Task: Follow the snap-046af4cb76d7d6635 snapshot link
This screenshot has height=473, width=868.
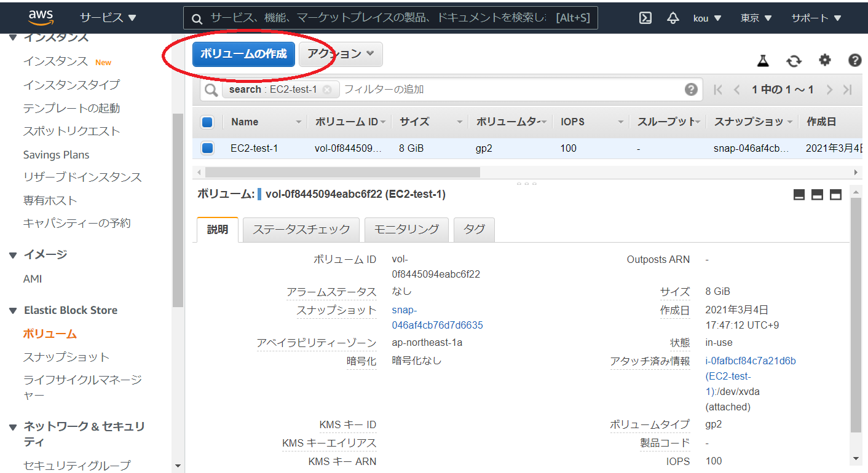Action: click(x=437, y=318)
